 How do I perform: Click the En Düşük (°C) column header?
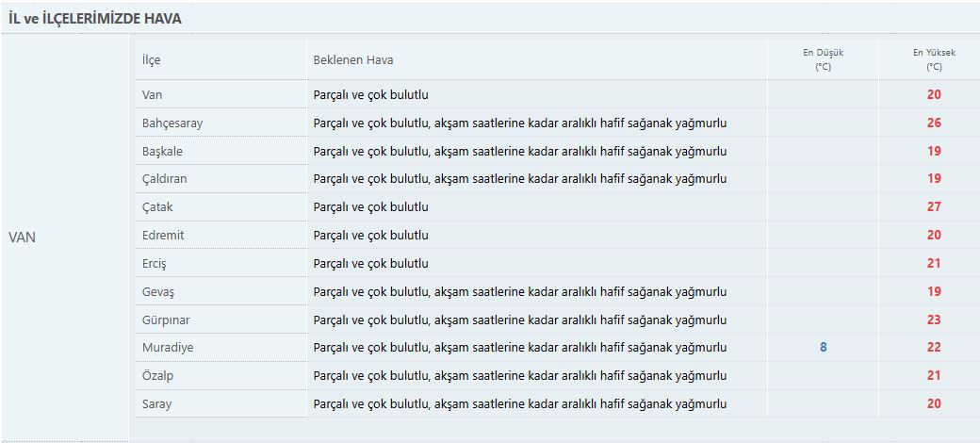(x=823, y=60)
